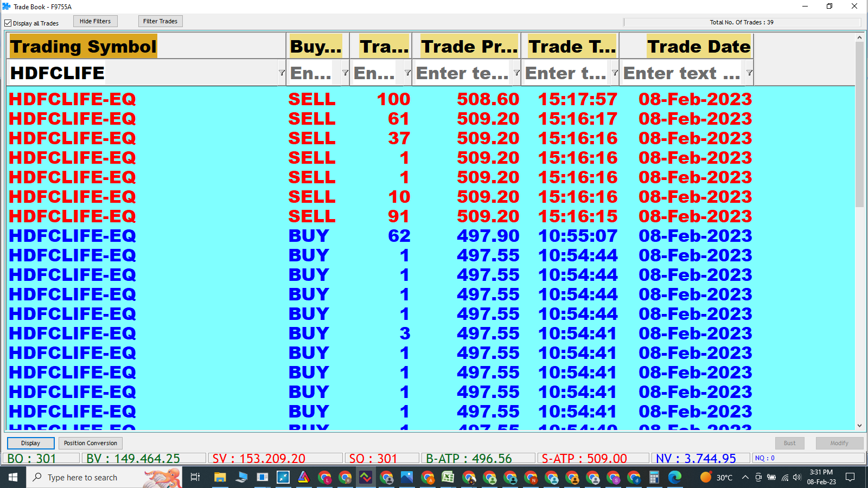Click the Modify button
This screenshot has height=488, width=868.
click(x=839, y=443)
